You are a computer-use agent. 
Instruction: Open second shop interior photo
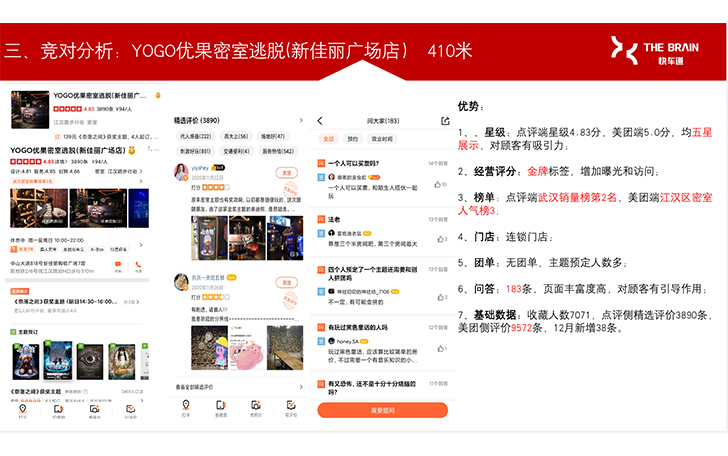(x=98, y=208)
